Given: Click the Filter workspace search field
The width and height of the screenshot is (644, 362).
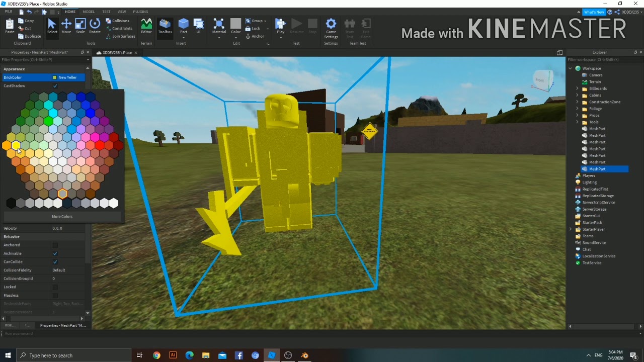Looking at the screenshot, I should (x=603, y=60).
